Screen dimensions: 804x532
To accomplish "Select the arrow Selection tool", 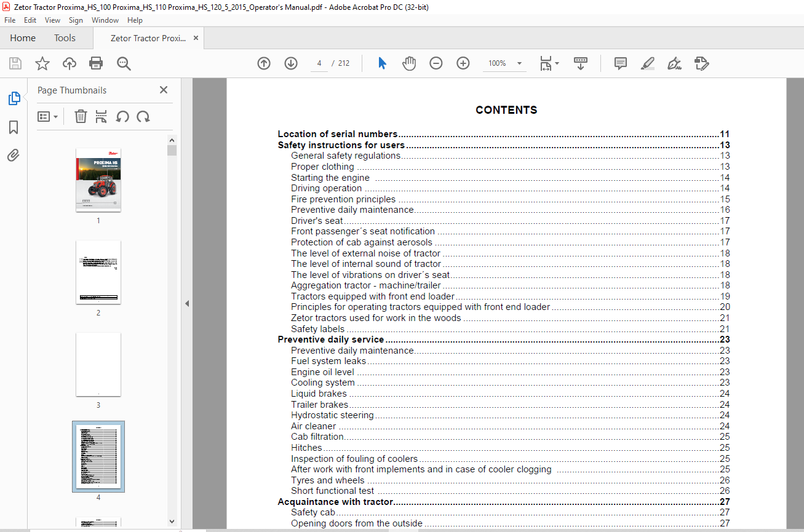I will [x=382, y=63].
